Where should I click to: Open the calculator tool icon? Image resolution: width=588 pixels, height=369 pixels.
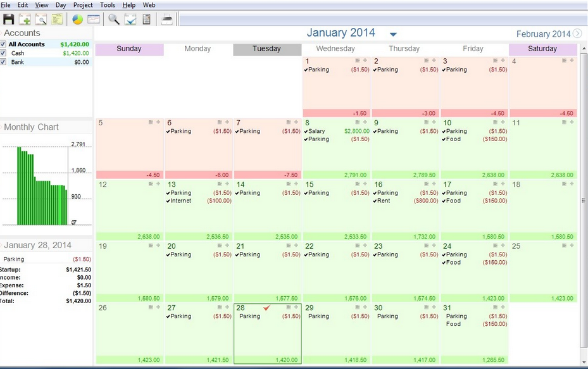point(147,19)
